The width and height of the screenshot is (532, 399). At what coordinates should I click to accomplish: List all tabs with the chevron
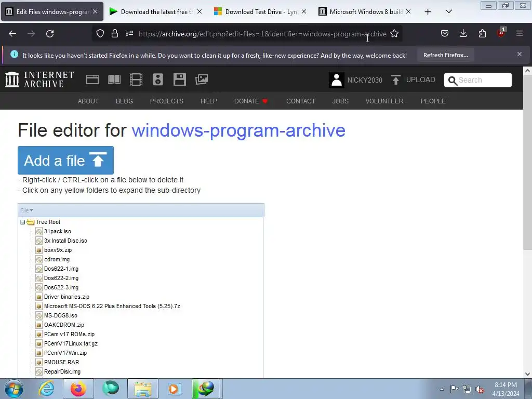click(449, 11)
